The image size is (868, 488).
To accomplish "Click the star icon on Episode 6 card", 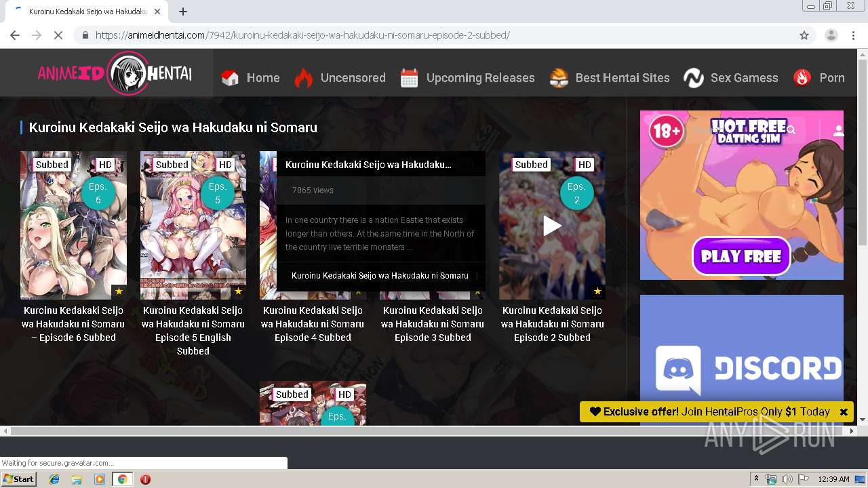I will click(x=119, y=291).
